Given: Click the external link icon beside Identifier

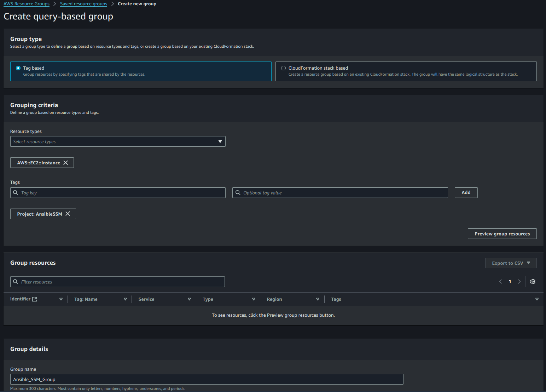Looking at the screenshot, I should (x=35, y=299).
